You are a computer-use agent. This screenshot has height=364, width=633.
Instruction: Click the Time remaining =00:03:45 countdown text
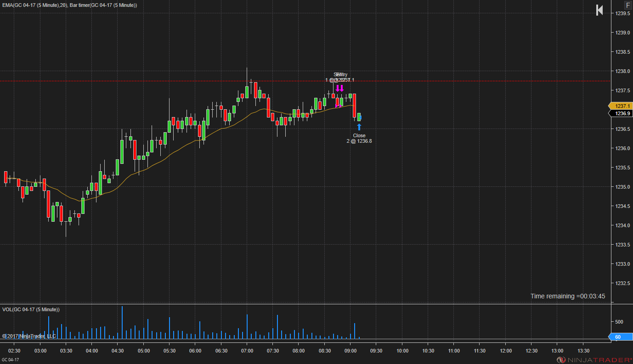coord(568,296)
